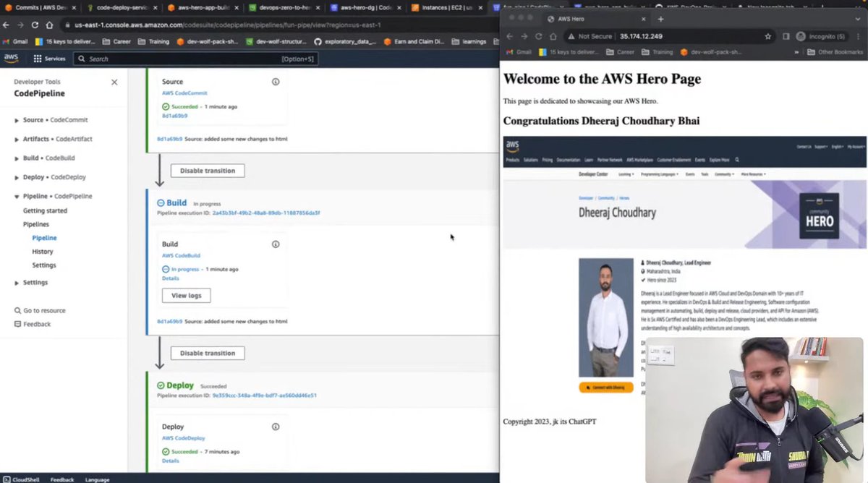The width and height of the screenshot is (868, 483).
Task: Toggle the incognito window side panel icon
Action: [x=786, y=36]
